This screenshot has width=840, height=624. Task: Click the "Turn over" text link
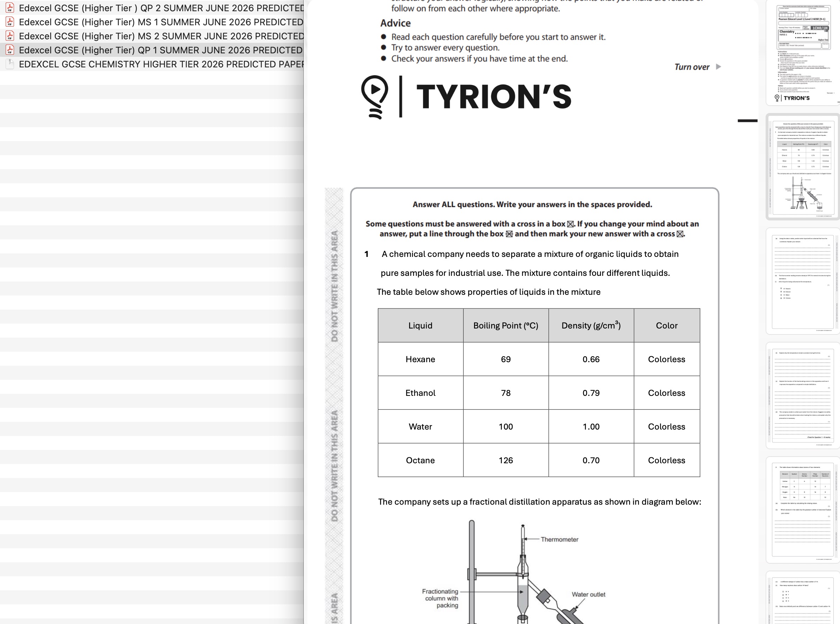pos(692,67)
